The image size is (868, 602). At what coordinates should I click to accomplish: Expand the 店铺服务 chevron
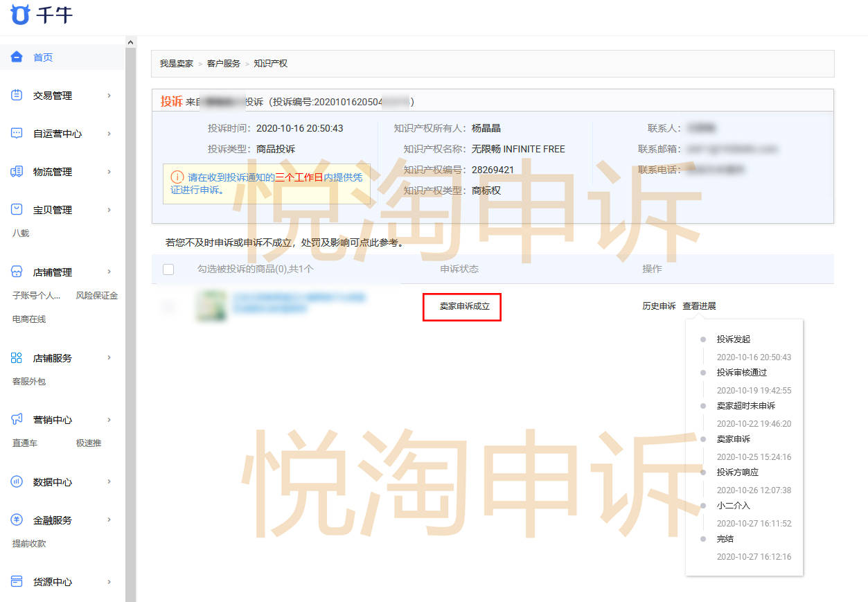click(109, 358)
